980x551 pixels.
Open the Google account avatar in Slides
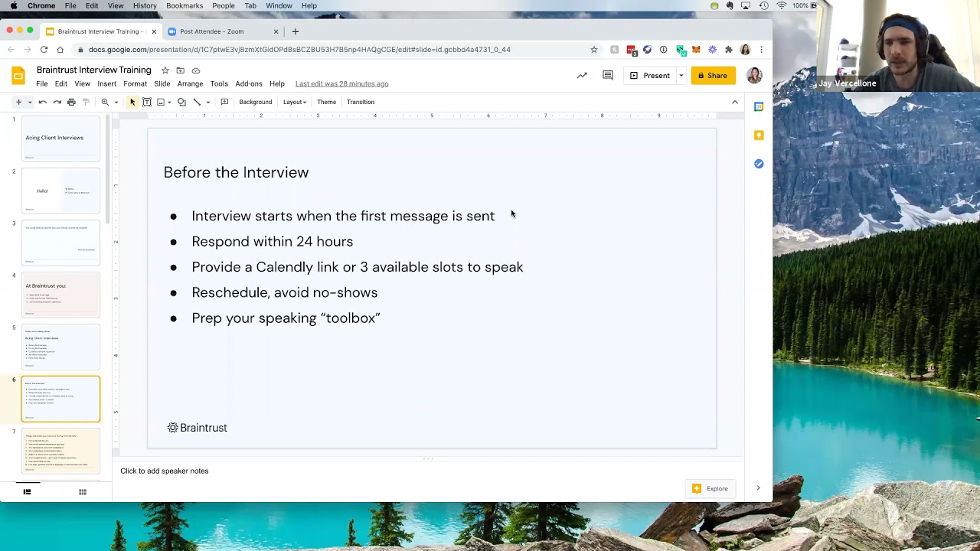click(x=754, y=76)
